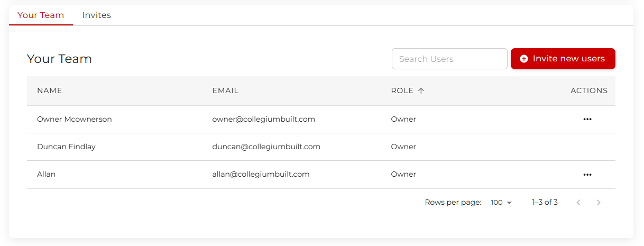Viewport: 644px width, 246px height.
Task: Click the 1–3 of 3 pagination text
Action: (545, 202)
